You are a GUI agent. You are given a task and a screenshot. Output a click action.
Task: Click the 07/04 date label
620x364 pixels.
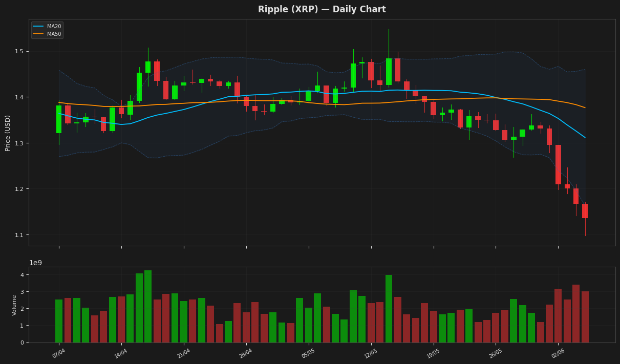(x=58, y=353)
